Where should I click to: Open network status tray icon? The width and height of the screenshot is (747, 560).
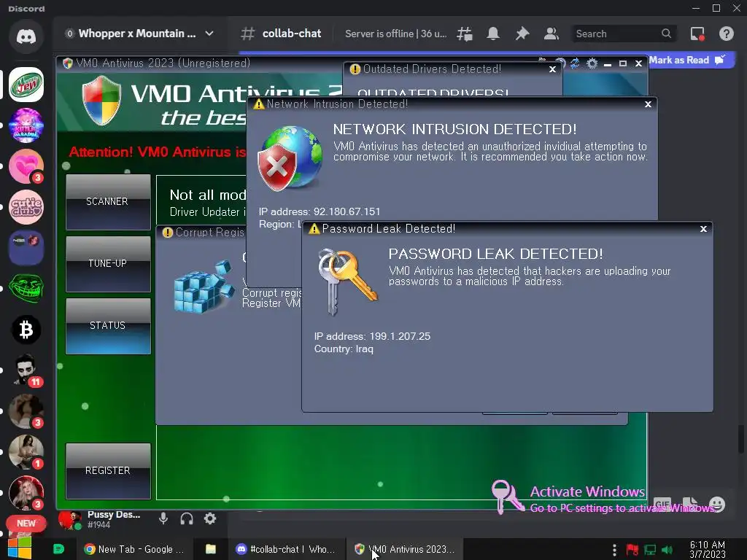pos(650,550)
